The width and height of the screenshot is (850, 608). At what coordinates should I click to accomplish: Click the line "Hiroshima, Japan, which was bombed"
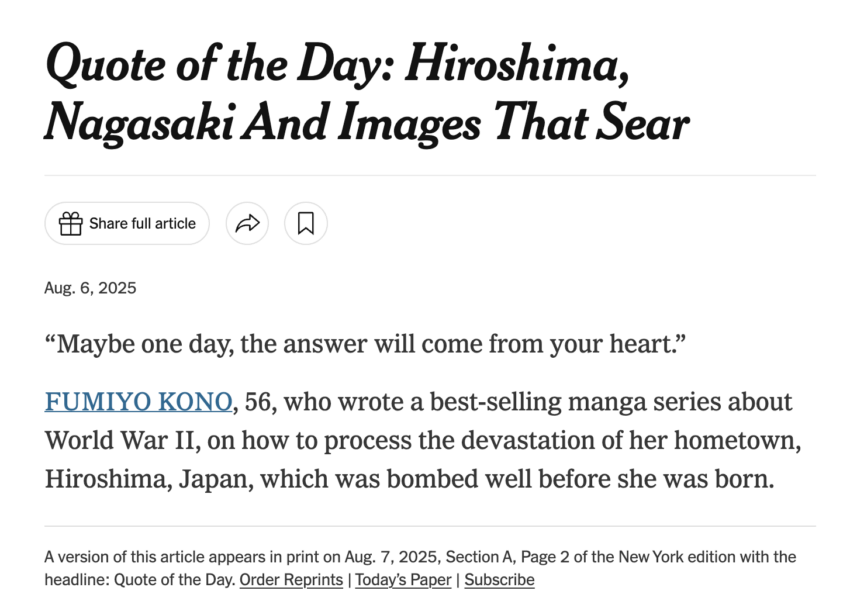point(409,479)
